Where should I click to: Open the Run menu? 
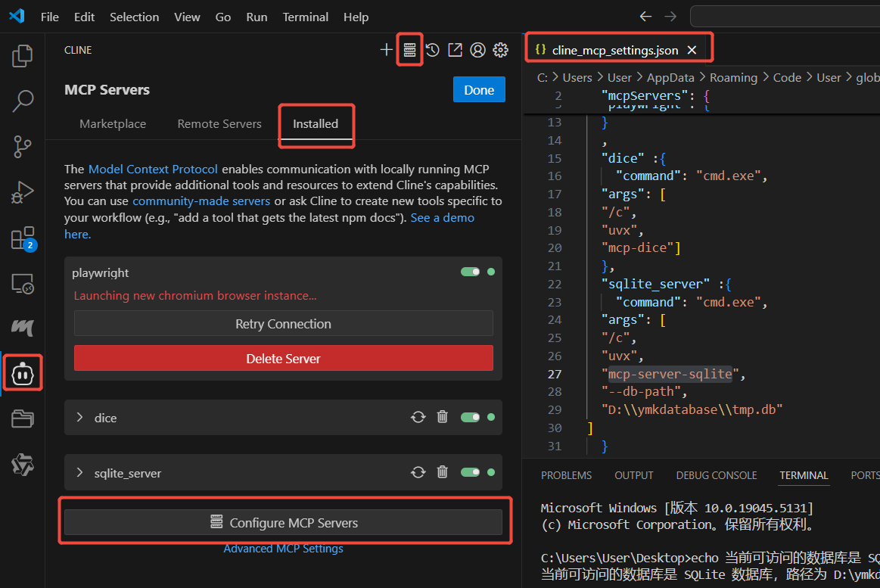[257, 17]
